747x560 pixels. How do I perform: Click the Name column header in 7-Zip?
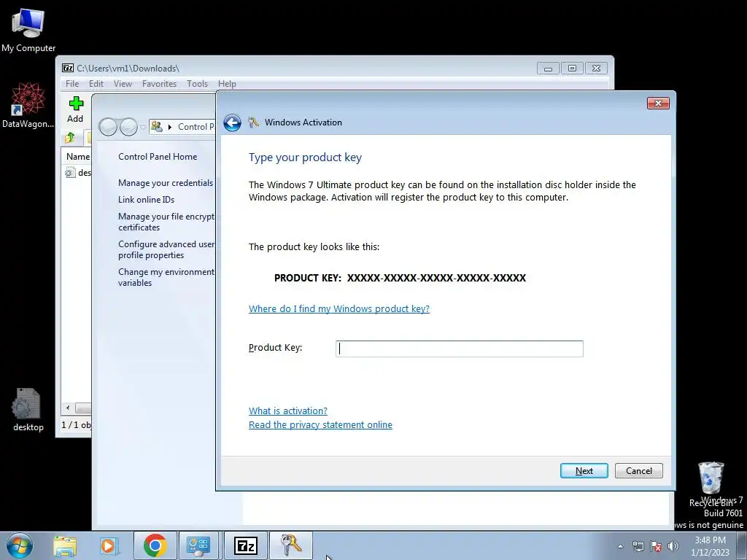click(x=77, y=156)
